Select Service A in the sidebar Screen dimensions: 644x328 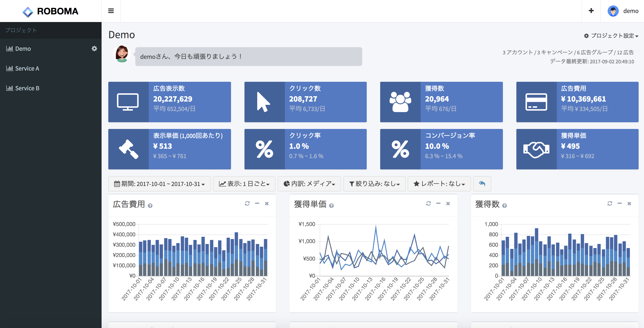27,69
